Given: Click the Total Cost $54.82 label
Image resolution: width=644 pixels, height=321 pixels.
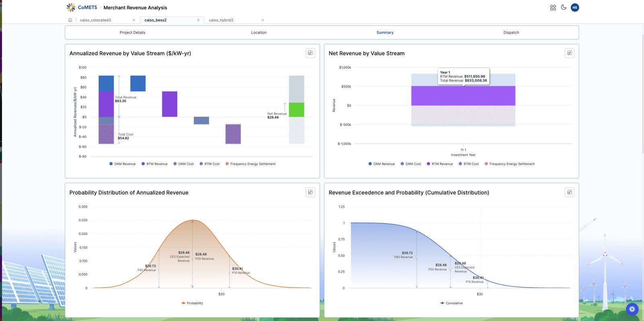Looking at the screenshot, I should (125, 136).
